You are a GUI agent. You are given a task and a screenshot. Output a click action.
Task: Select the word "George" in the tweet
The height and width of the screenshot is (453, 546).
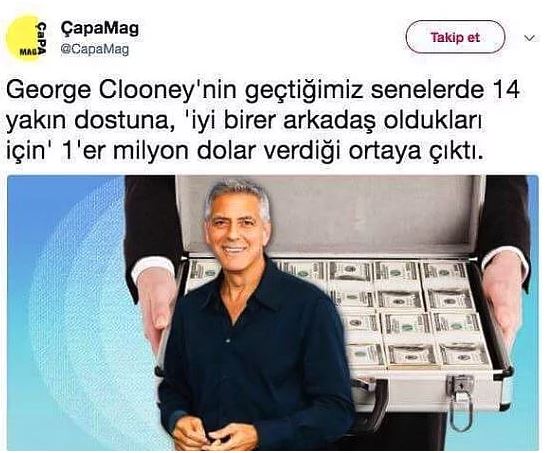[x=48, y=91]
